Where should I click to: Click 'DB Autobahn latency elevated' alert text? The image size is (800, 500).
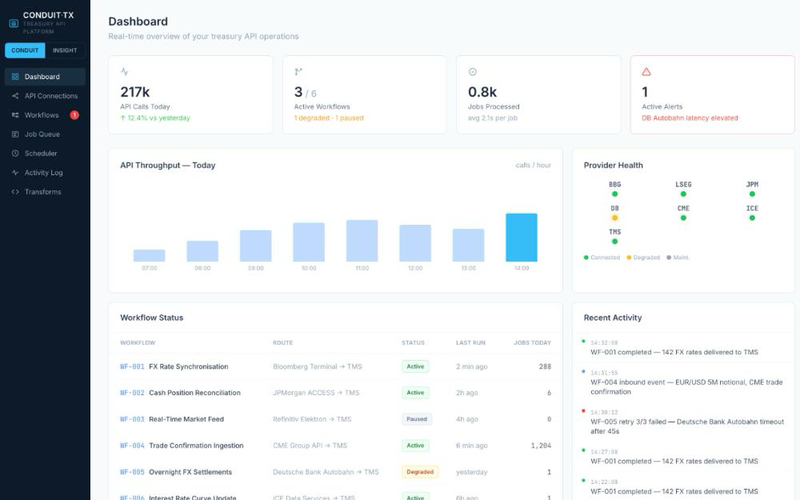[x=690, y=118]
